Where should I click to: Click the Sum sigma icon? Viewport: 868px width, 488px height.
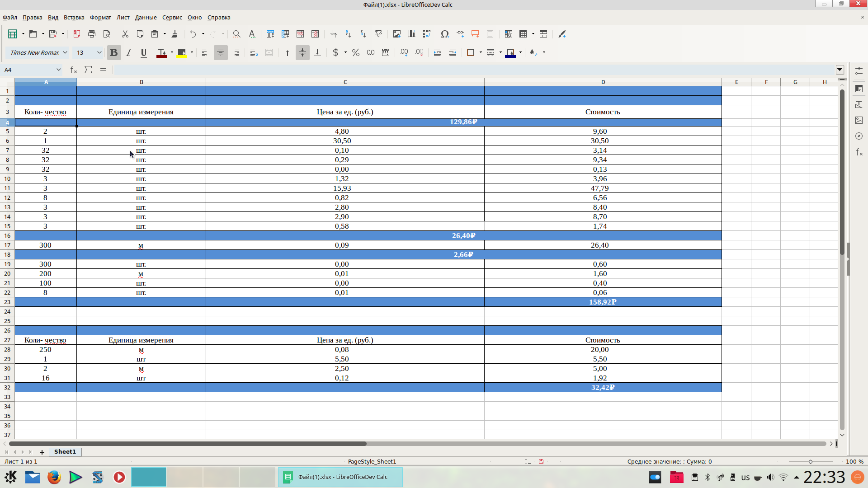89,70
